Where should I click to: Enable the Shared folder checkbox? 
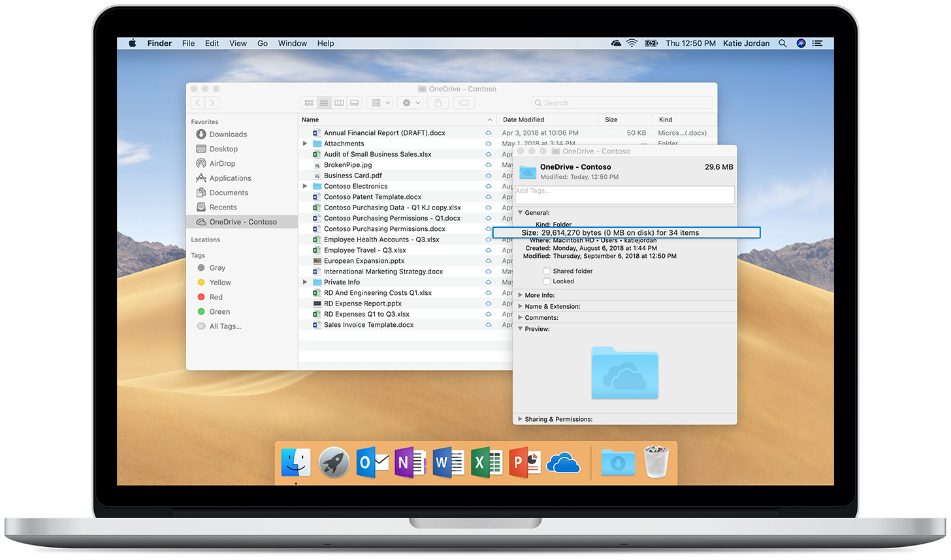click(x=547, y=271)
